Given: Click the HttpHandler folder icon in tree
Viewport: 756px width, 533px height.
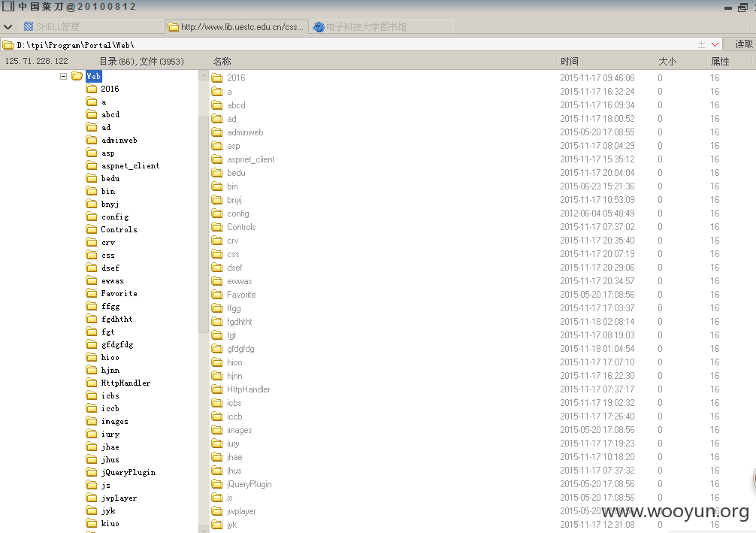Looking at the screenshot, I should coord(92,383).
